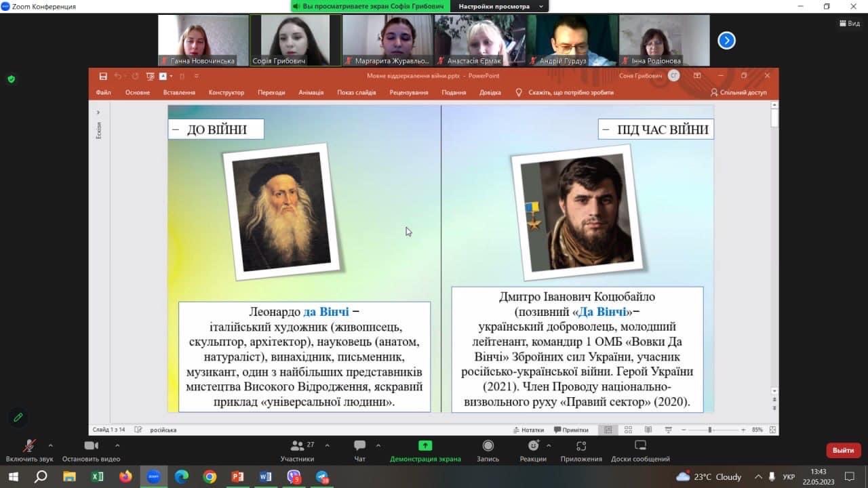868x488 pixels.
Task: Click Windows Start button
Action: [13, 476]
